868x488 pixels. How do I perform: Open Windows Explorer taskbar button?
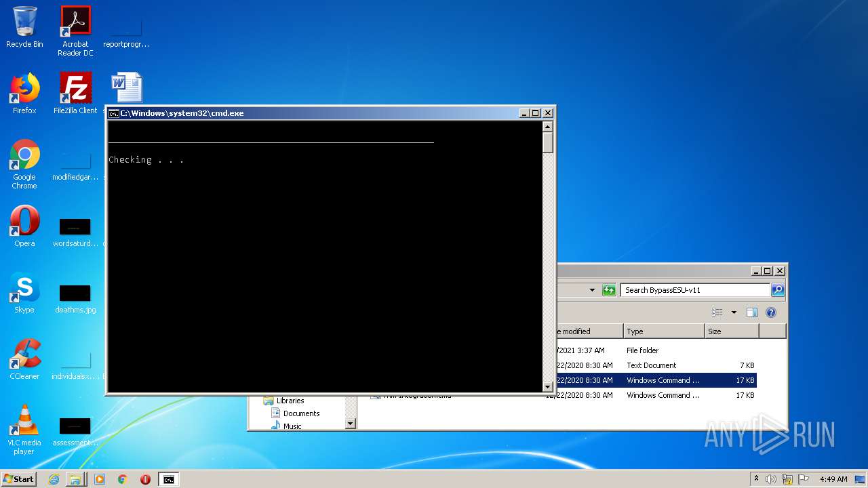75,479
